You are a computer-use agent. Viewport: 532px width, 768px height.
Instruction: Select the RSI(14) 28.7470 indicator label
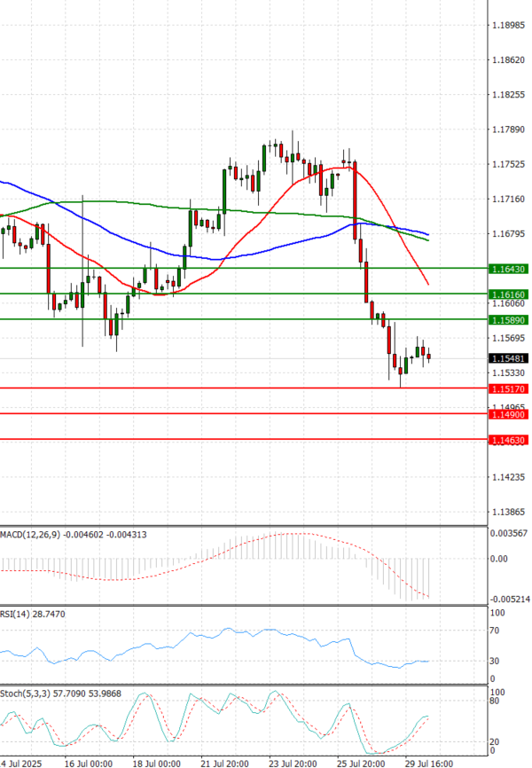(x=32, y=615)
